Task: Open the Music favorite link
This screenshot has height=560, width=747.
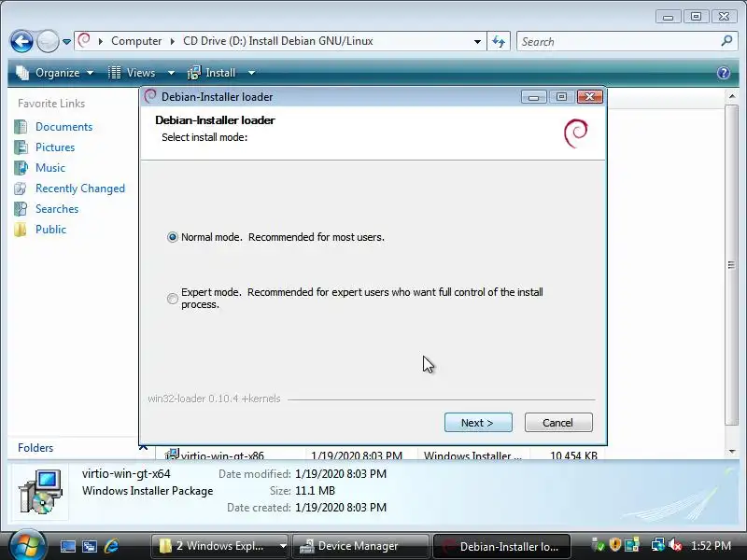Action: pos(50,168)
